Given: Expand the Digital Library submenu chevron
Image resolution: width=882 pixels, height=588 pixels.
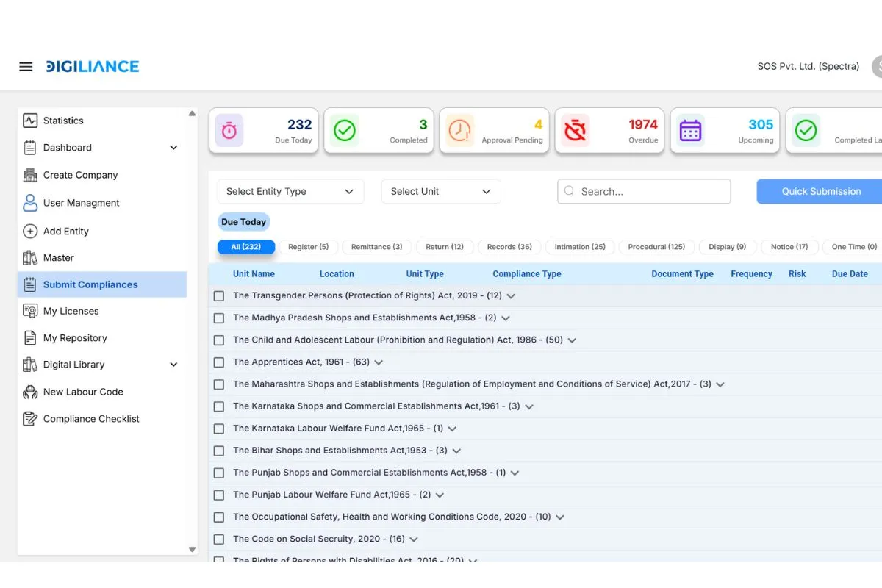Looking at the screenshot, I should (x=173, y=365).
